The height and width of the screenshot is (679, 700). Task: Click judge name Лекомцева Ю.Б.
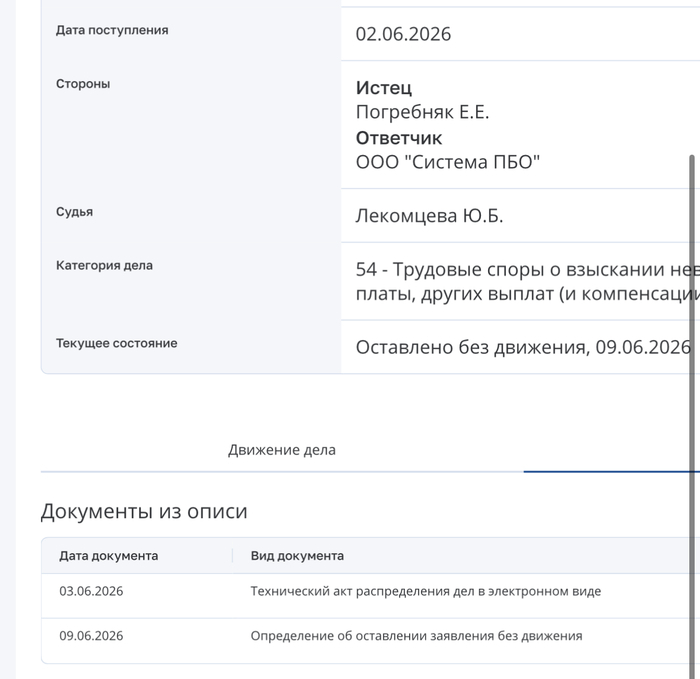pyautogui.click(x=429, y=216)
